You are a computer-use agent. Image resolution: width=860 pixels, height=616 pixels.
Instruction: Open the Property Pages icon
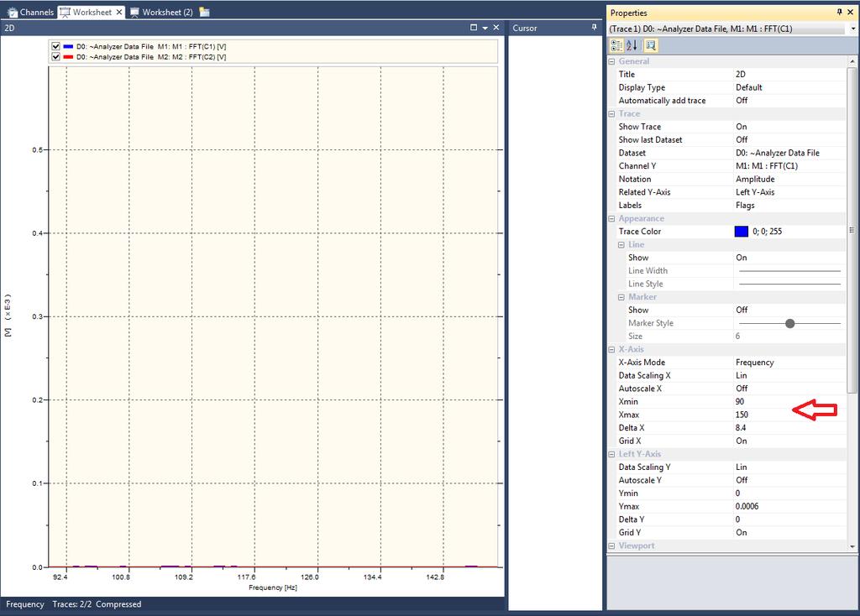(x=651, y=45)
